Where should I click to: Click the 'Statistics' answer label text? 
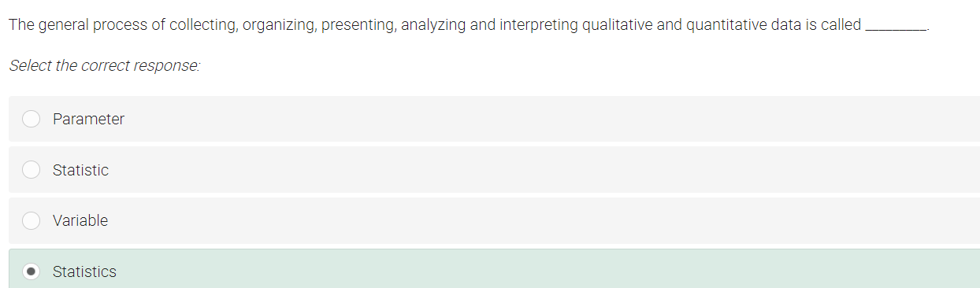point(84,272)
